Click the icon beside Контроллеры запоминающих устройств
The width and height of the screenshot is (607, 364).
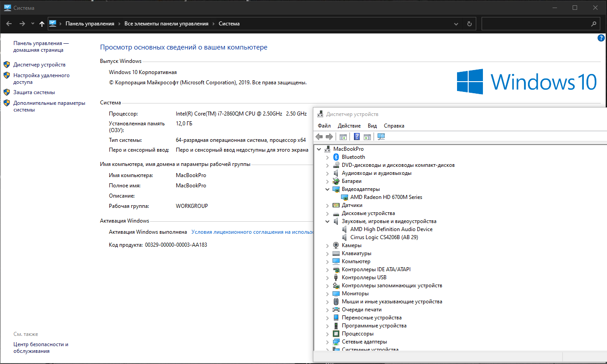pos(336,285)
